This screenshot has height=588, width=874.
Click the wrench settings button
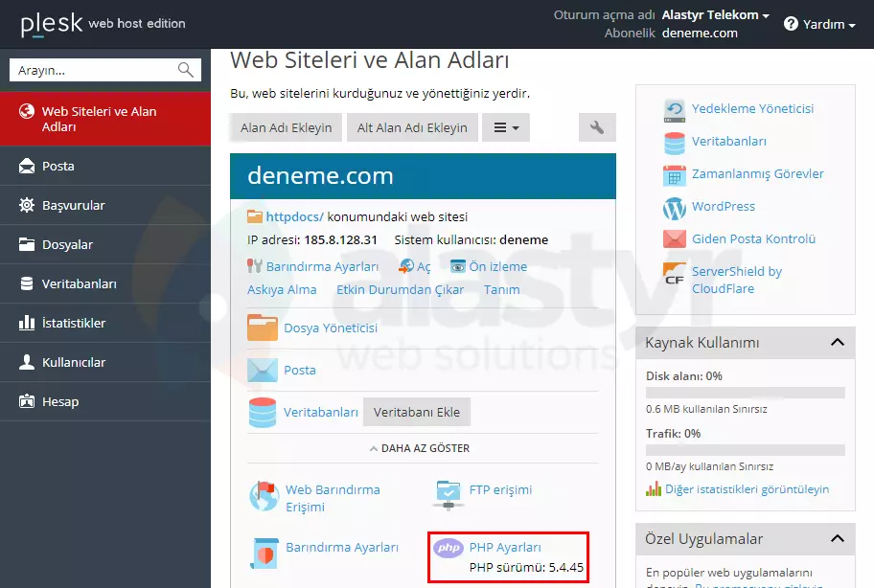pyautogui.click(x=597, y=127)
